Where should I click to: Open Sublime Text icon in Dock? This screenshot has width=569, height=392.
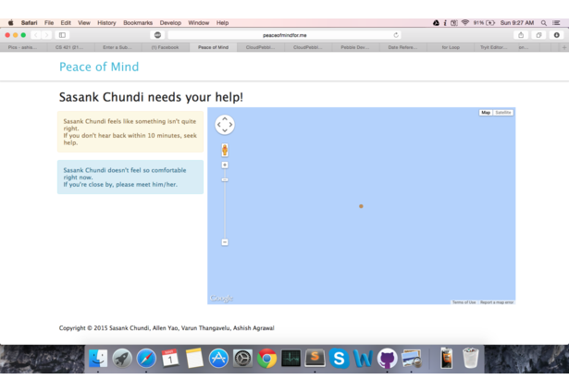pyautogui.click(x=315, y=358)
